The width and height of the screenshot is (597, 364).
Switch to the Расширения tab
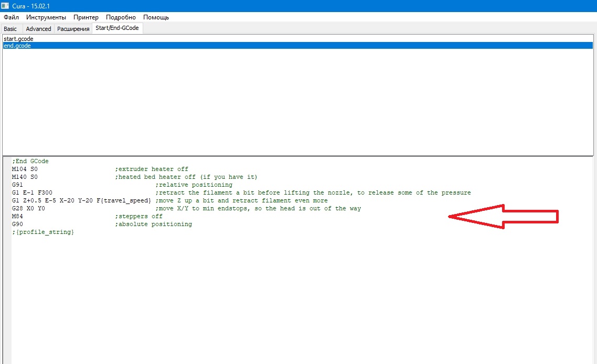(73, 28)
